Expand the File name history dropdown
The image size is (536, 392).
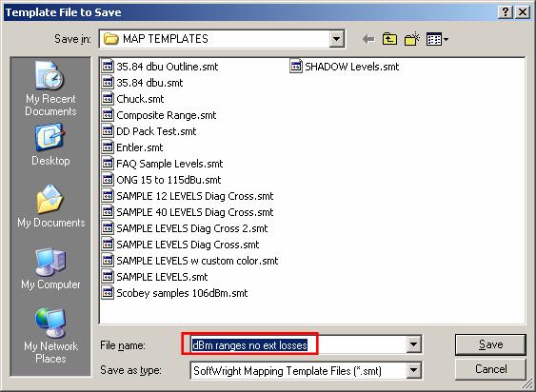[413, 344]
